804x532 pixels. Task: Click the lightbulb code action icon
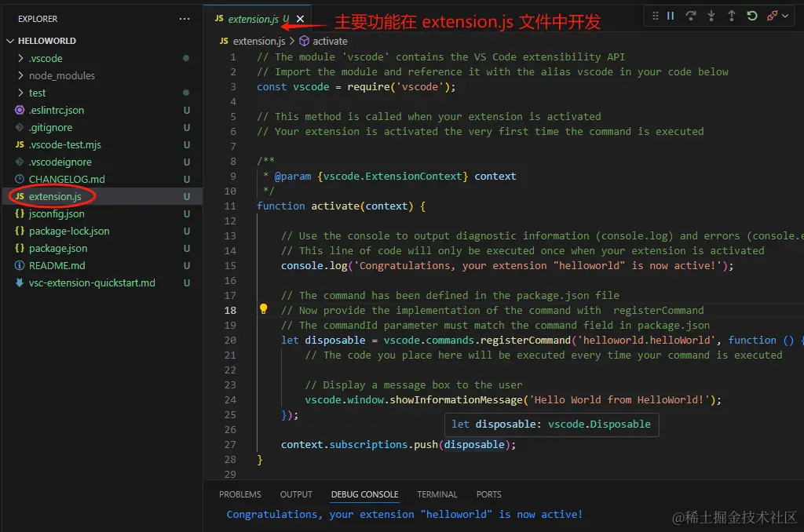(x=264, y=309)
